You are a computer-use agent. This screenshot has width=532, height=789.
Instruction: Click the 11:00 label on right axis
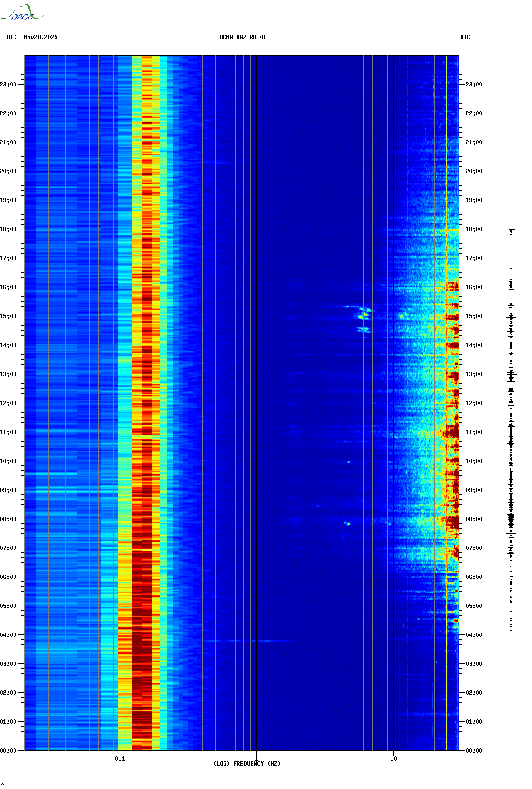[x=474, y=432]
